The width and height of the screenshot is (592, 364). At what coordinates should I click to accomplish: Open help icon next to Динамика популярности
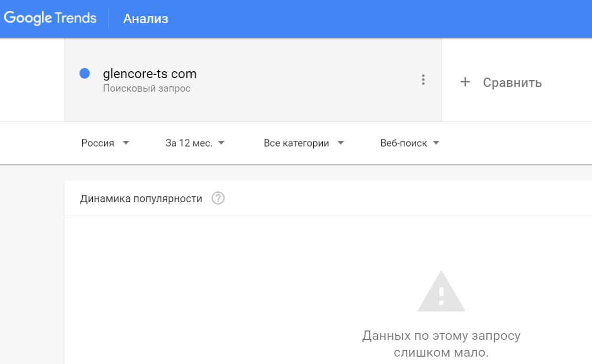tap(218, 198)
